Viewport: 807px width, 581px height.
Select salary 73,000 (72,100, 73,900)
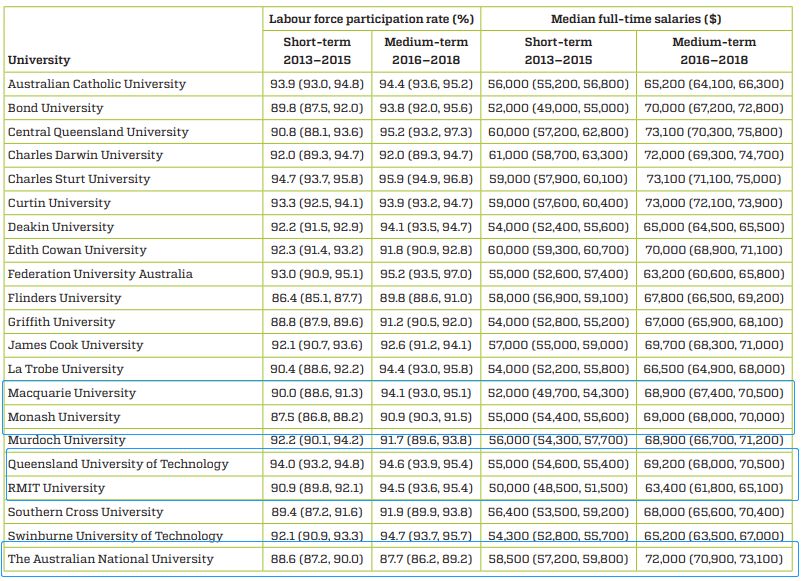pyautogui.click(x=714, y=203)
